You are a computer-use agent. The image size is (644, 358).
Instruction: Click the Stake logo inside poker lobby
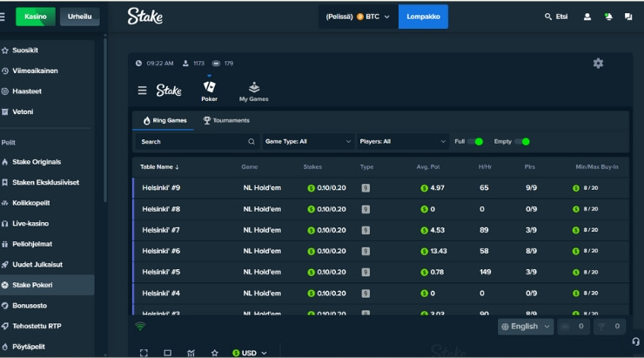tap(169, 90)
